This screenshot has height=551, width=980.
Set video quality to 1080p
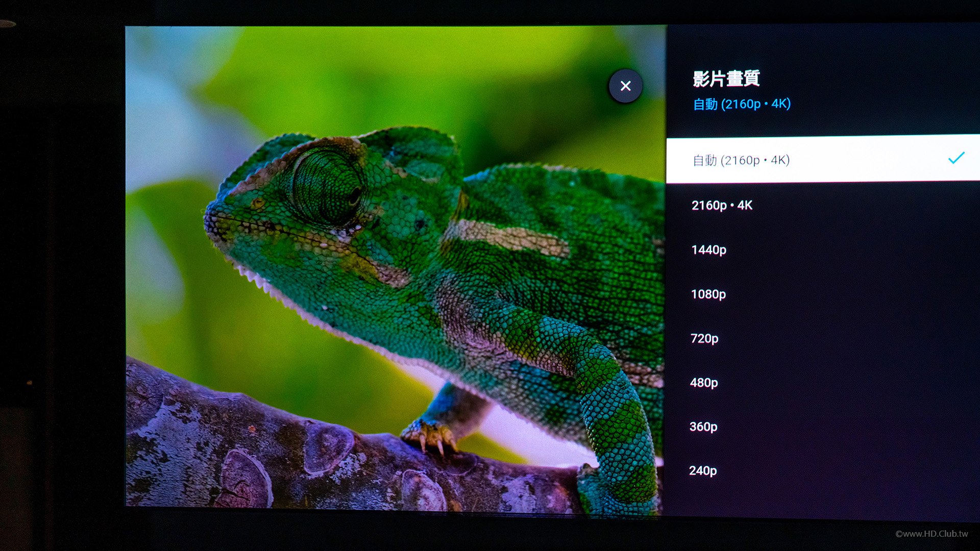point(823,294)
